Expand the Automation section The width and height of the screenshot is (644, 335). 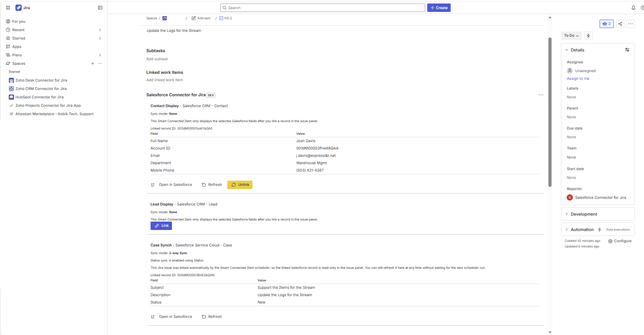[582, 230]
